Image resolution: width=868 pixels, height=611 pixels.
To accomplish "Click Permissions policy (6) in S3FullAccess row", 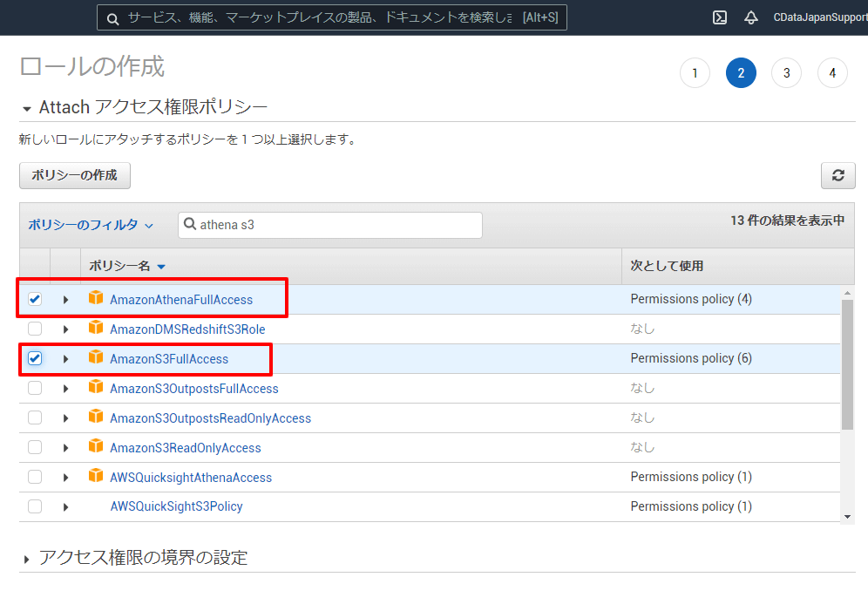I will click(x=691, y=358).
